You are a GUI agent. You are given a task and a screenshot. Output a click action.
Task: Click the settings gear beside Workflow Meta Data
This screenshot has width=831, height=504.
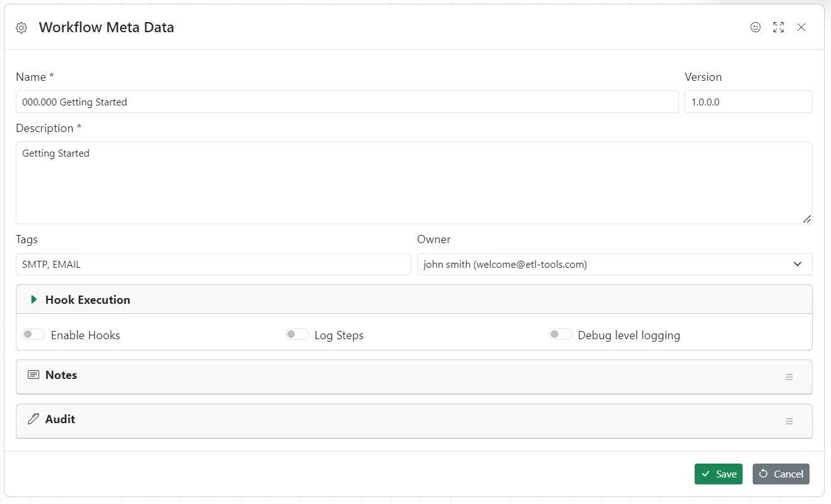click(21, 27)
